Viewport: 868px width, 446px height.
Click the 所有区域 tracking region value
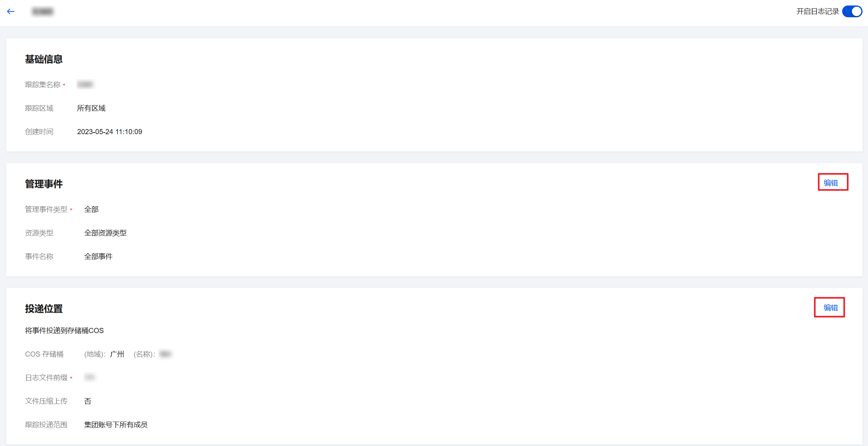pos(91,108)
